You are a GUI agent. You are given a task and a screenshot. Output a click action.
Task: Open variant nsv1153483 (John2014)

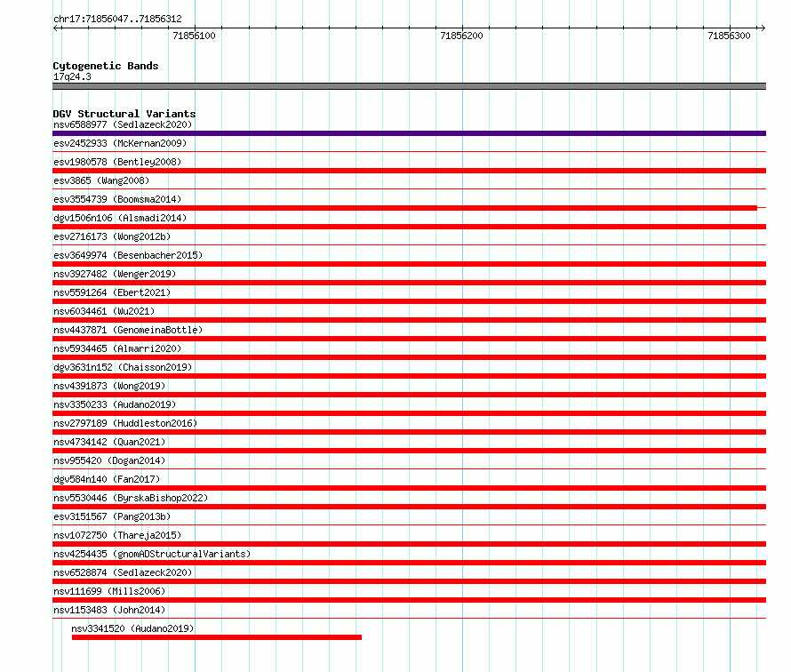click(109, 610)
